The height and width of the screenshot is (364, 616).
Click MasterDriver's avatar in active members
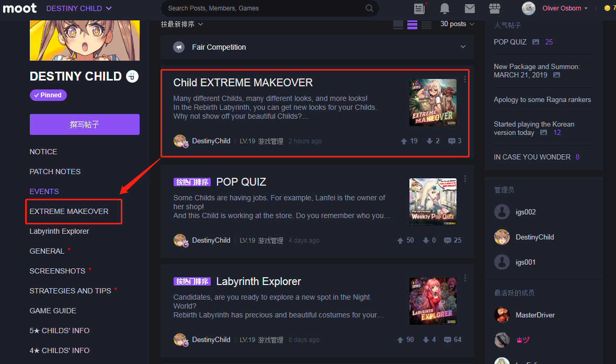click(x=501, y=315)
